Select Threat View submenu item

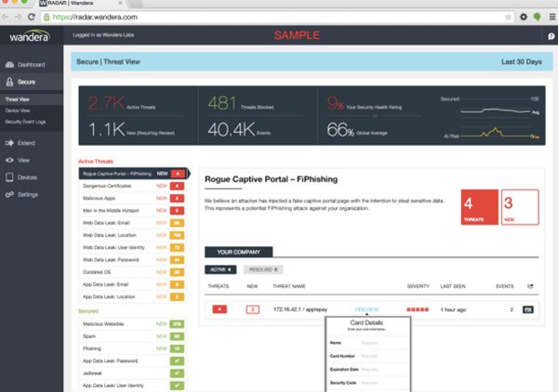point(17,99)
